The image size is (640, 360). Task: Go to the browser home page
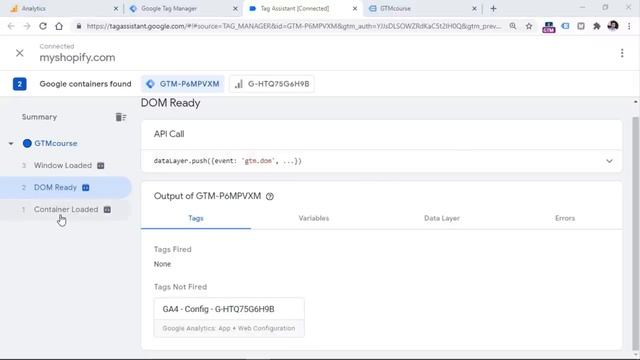tap(59, 26)
